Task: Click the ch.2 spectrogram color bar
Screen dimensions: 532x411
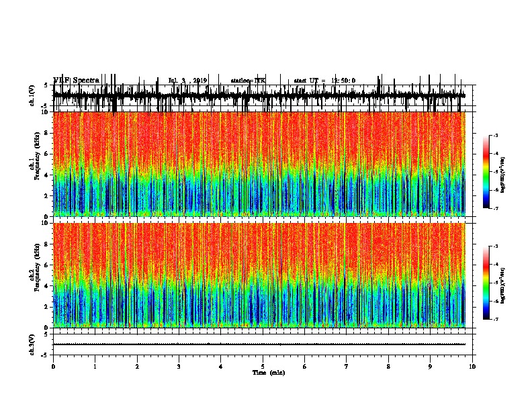Action: click(x=486, y=283)
